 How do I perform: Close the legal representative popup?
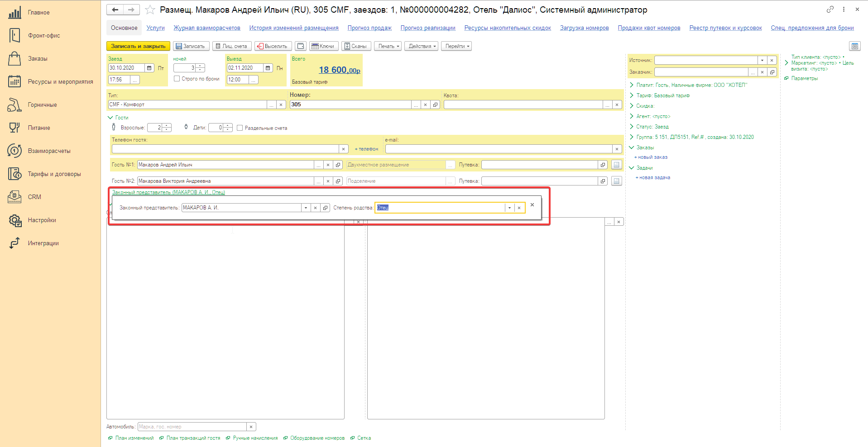pos(532,205)
